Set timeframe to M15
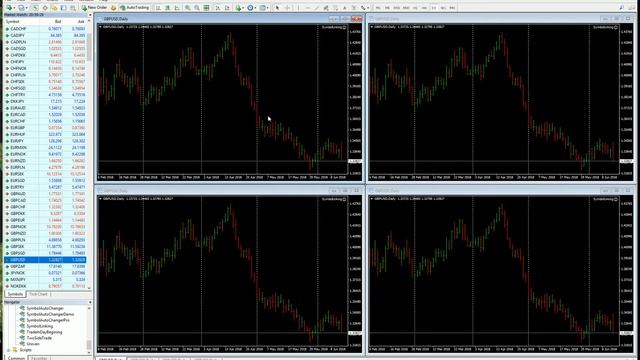640x360 pixels. pos(396,8)
